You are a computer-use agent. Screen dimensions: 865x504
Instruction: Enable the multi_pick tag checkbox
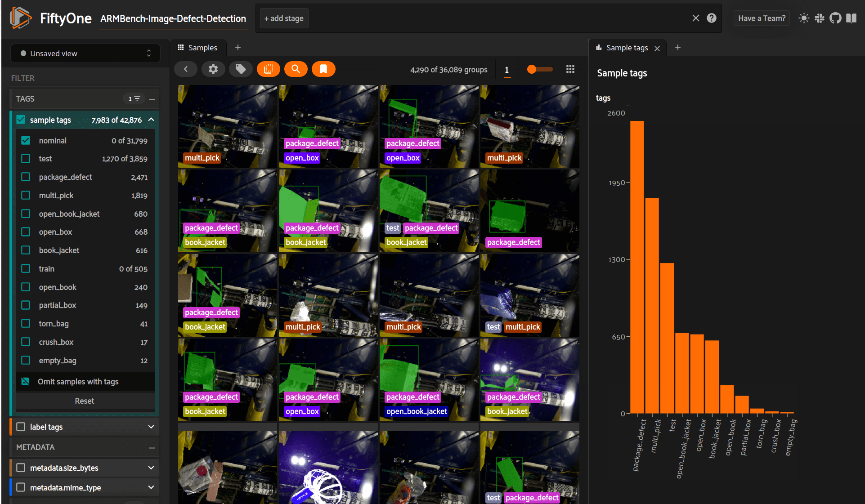point(26,195)
